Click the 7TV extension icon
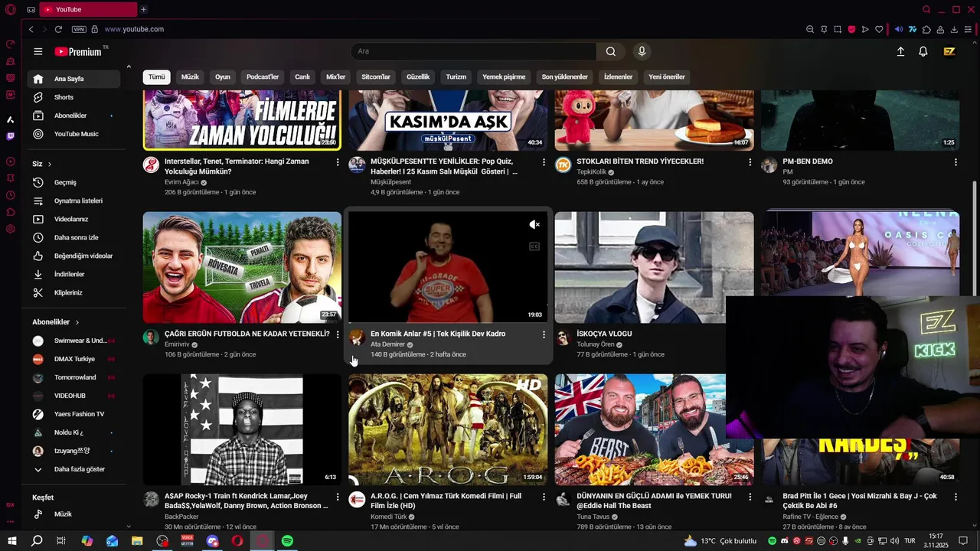 tap(913, 29)
